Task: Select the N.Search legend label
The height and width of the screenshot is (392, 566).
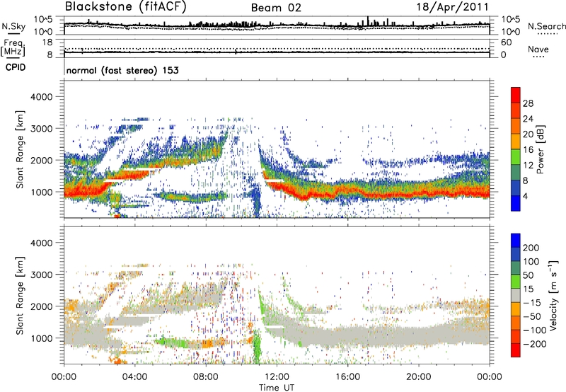Action: [x=546, y=26]
